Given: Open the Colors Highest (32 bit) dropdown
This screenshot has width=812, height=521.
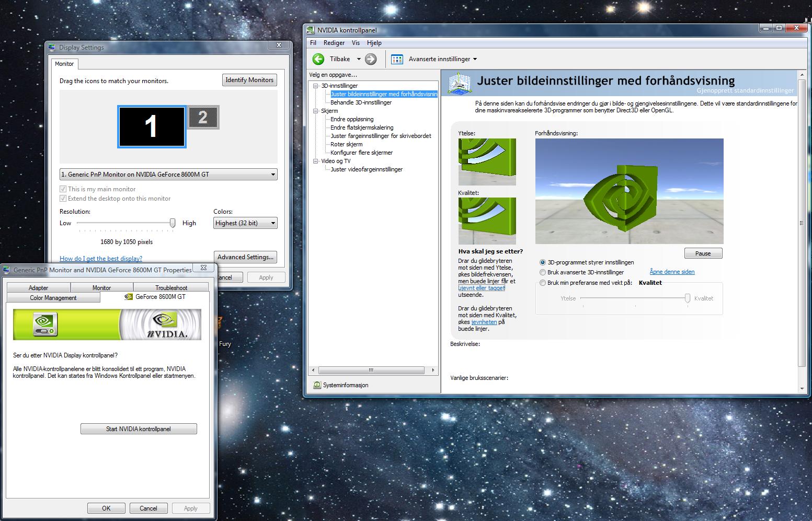Looking at the screenshot, I should pos(245,223).
